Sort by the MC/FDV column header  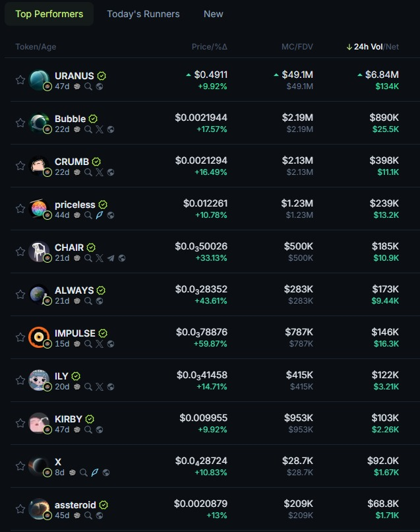click(297, 47)
